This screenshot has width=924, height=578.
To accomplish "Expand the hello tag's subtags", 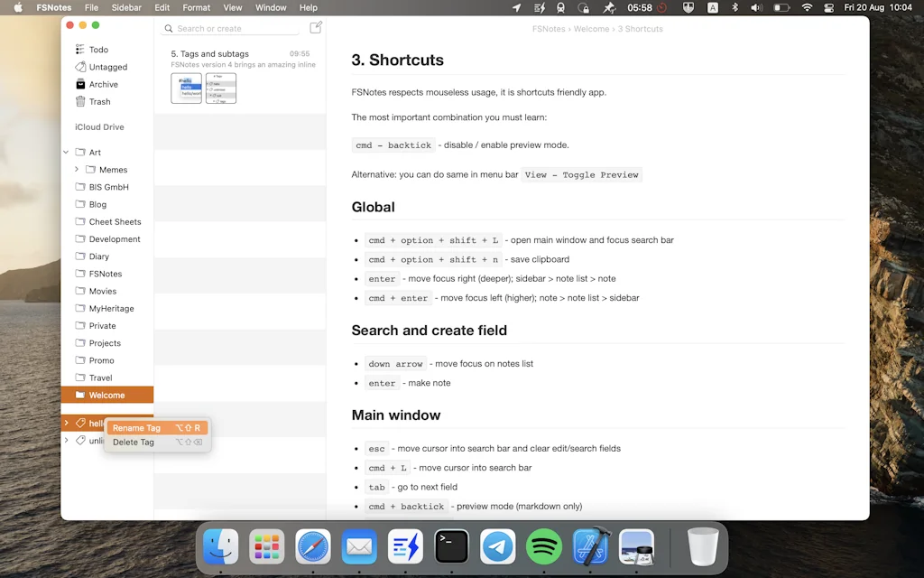I will [x=65, y=423].
